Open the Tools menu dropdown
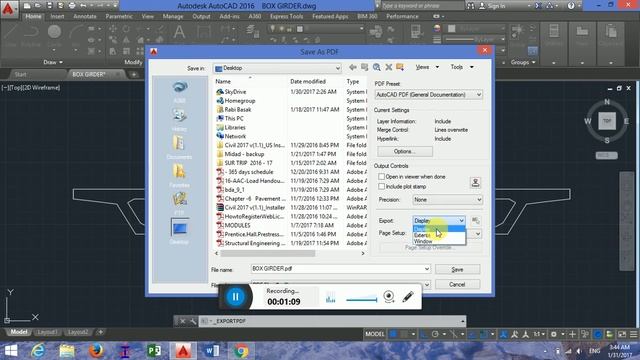 [x=462, y=67]
